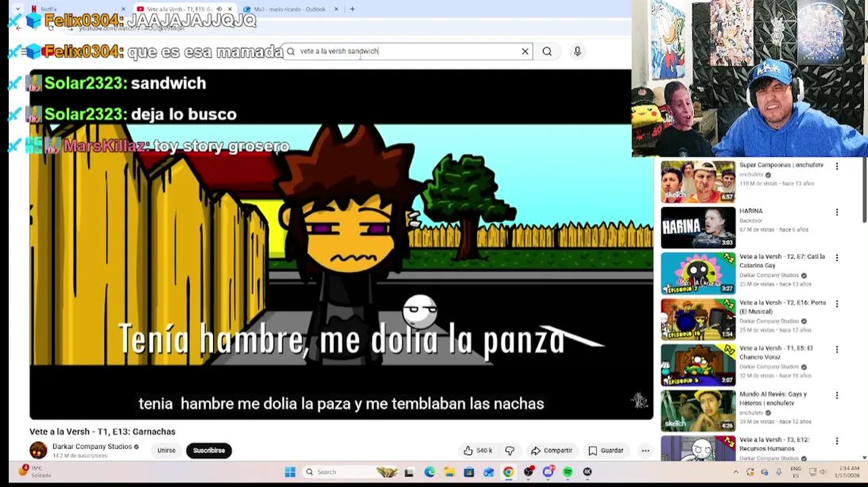
Task: Open Outlook from taskbar
Action: [x=489, y=472]
